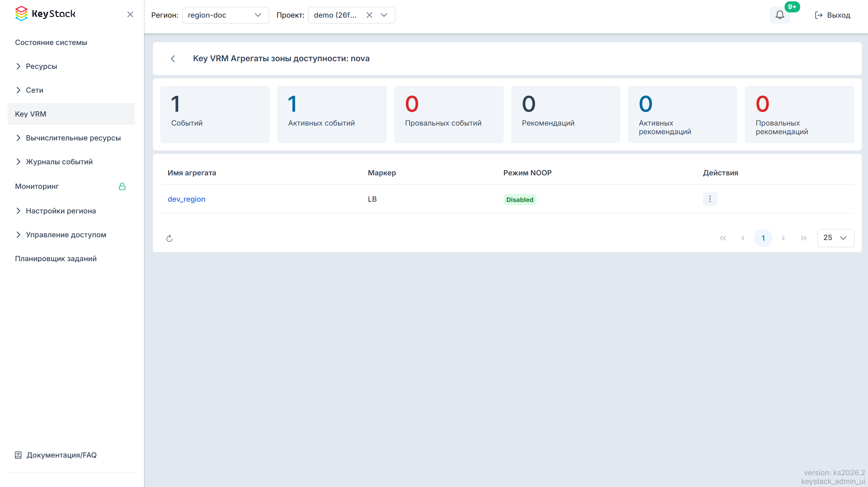868x487 pixels.
Task: Open the dev_region aggregate link
Action: point(186,199)
